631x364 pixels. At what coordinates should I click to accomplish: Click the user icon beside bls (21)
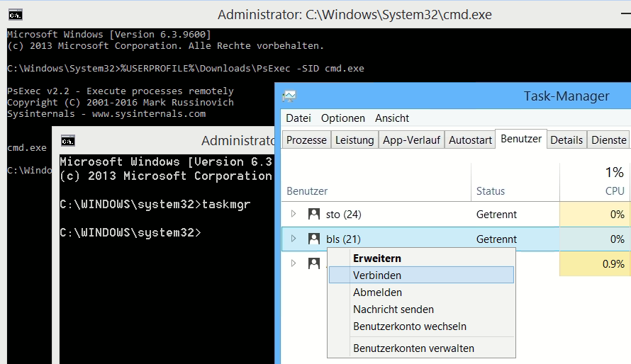coord(314,239)
